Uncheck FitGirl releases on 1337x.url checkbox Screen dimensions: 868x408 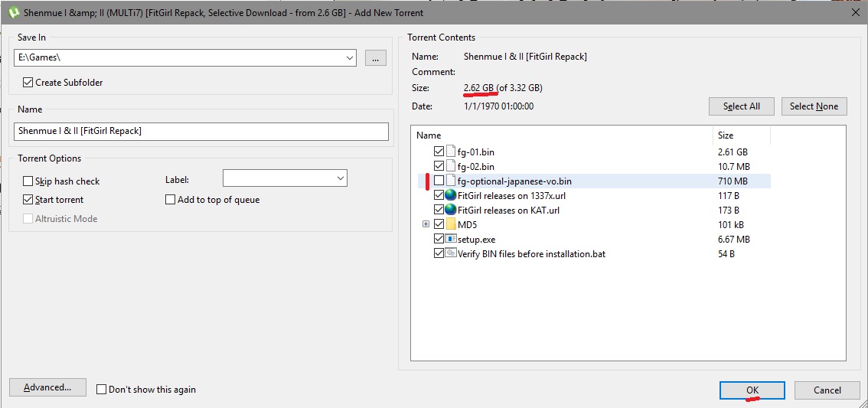point(439,195)
